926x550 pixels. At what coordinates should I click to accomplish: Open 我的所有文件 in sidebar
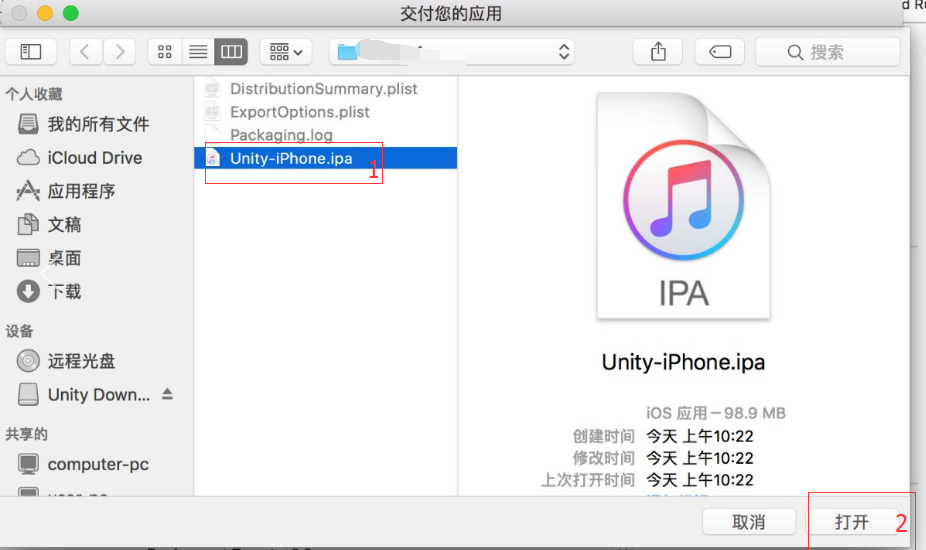tap(97, 124)
